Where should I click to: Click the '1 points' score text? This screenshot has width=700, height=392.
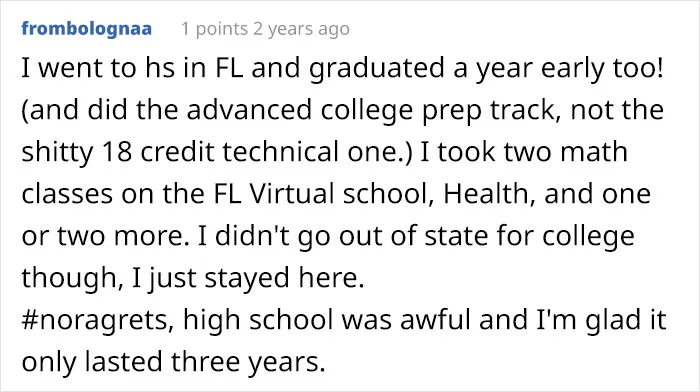click(x=214, y=29)
